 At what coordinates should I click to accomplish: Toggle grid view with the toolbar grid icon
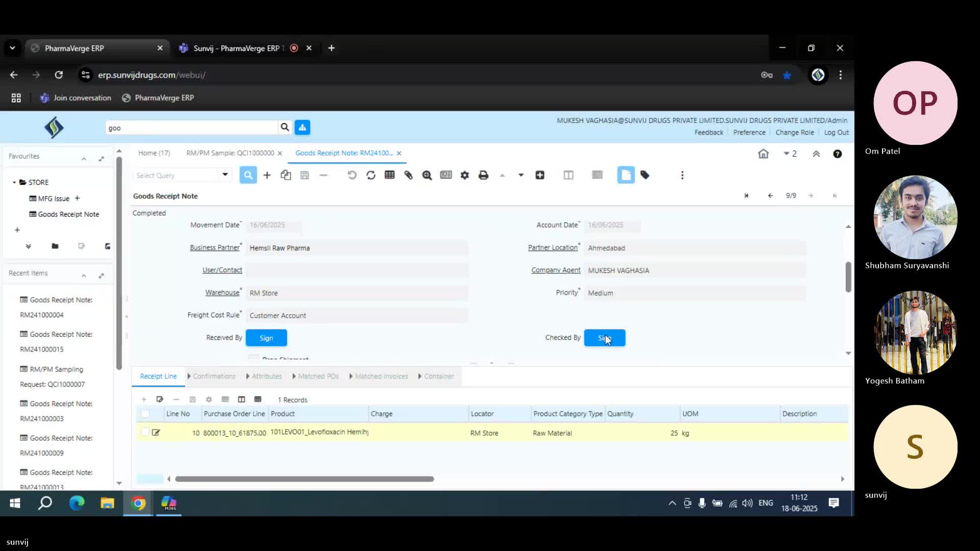click(390, 175)
